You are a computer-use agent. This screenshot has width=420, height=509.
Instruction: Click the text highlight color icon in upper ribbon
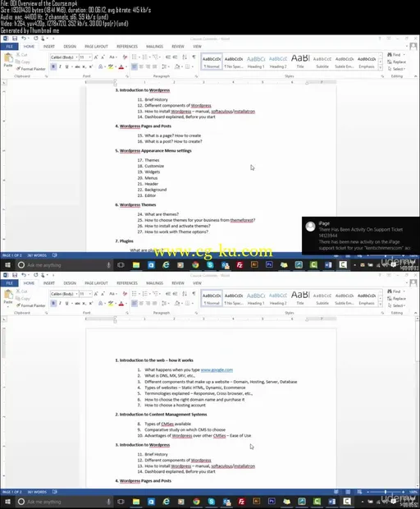[111, 66]
